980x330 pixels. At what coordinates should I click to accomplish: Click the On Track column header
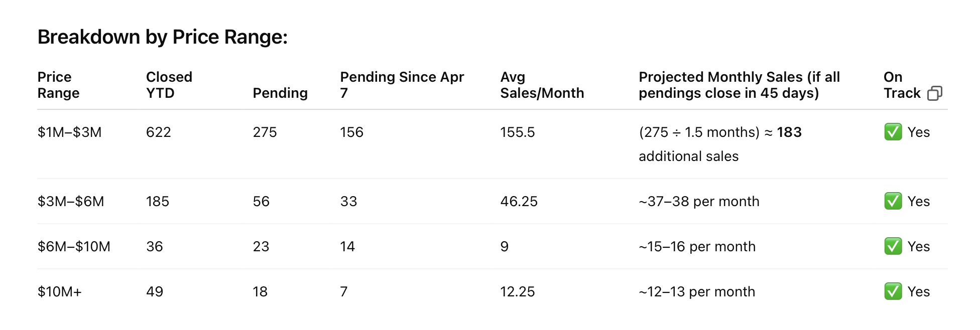pyautogui.click(x=902, y=85)
